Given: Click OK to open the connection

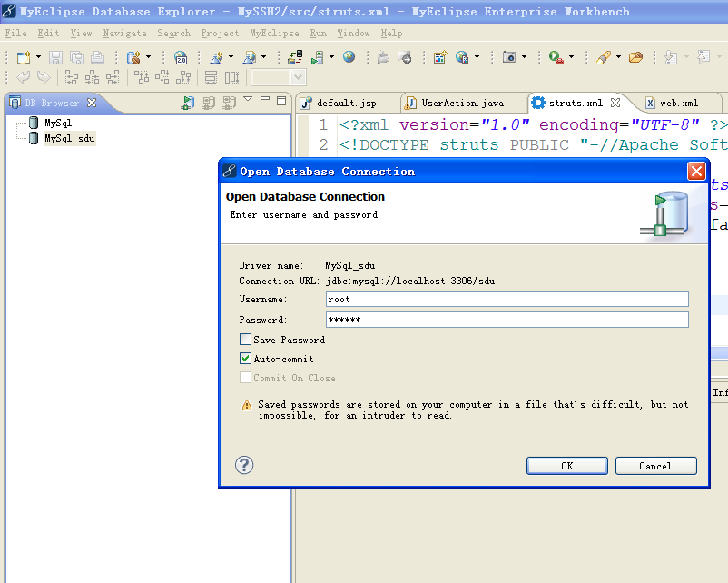Looking at the screenshot, I should [x=567, y=466].
